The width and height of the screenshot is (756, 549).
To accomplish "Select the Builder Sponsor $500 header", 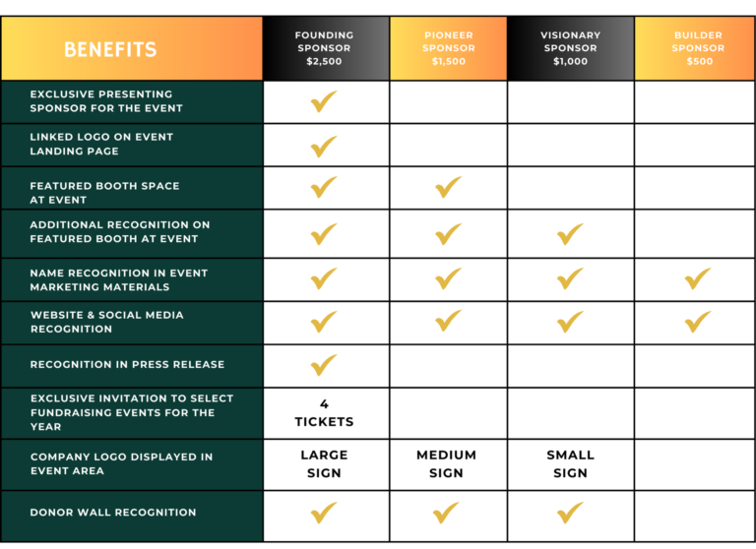I will 698,48.
